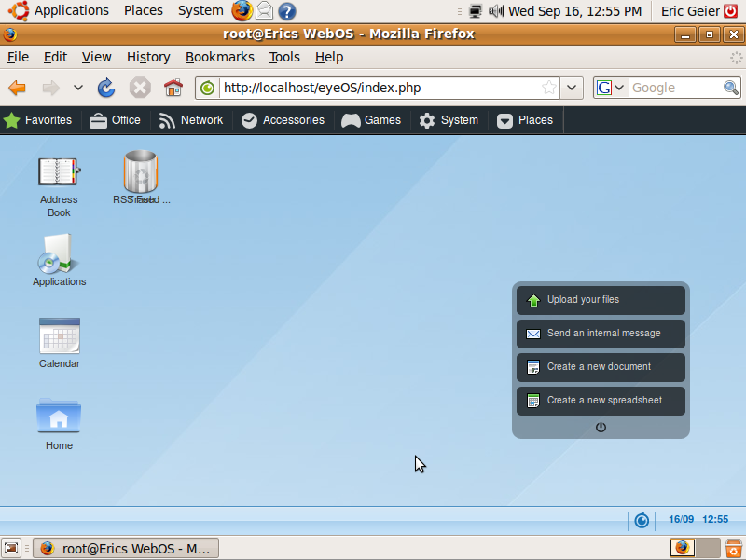Screen dimensions: 746x560
Task: Reload the page with refresh icon
Action: (106, 88)
